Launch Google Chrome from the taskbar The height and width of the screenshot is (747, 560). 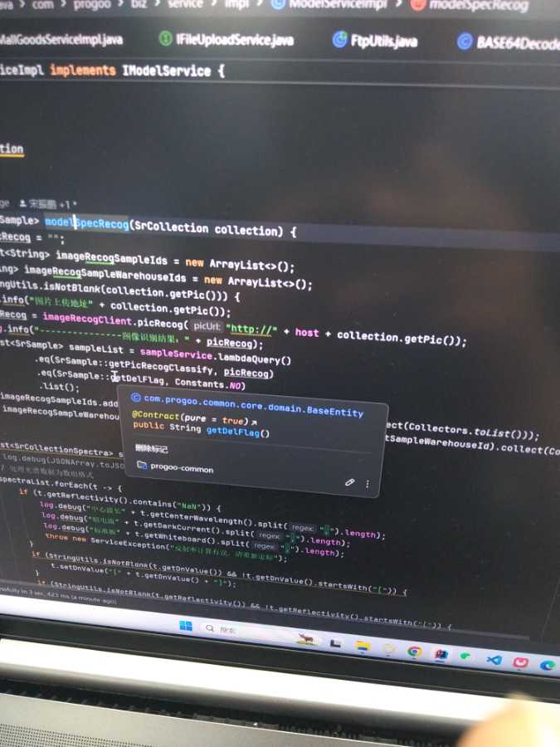coord(414,652)
